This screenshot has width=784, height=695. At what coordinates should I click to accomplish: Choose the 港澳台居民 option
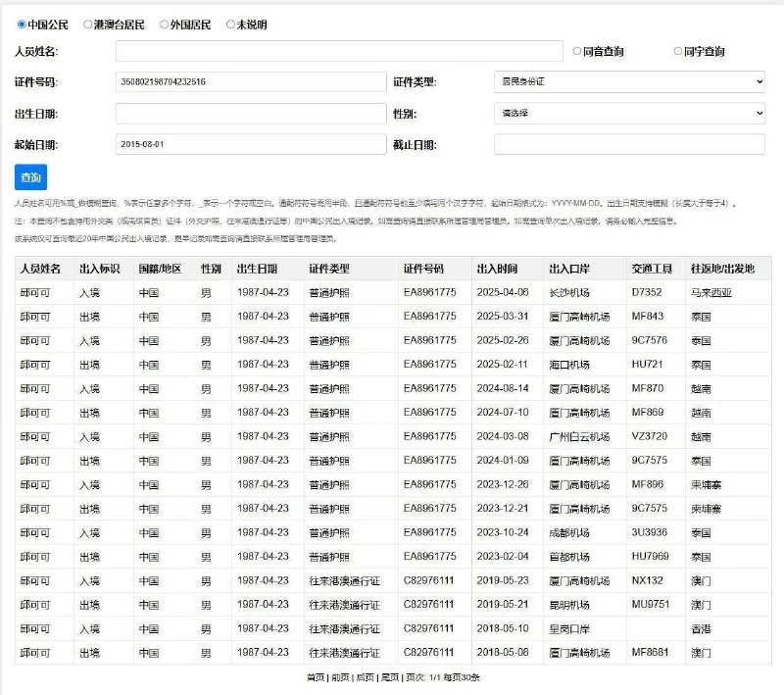pyautogui.click(x=88, y=25)
